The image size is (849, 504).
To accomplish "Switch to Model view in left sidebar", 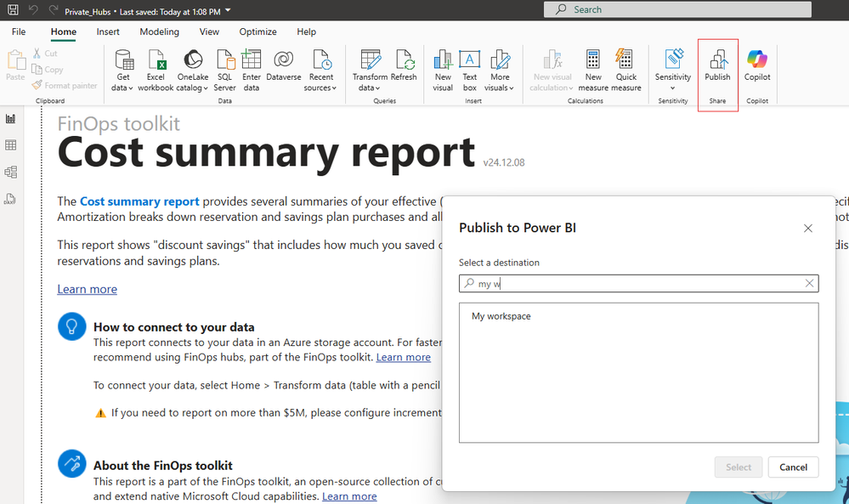I will click(x=10, y=173).
